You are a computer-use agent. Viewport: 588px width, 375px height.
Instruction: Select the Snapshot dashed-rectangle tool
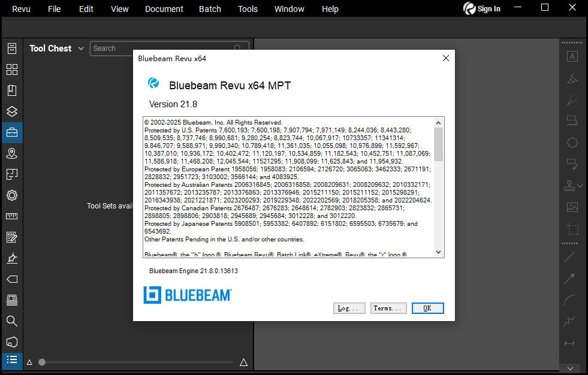(572, 229)
